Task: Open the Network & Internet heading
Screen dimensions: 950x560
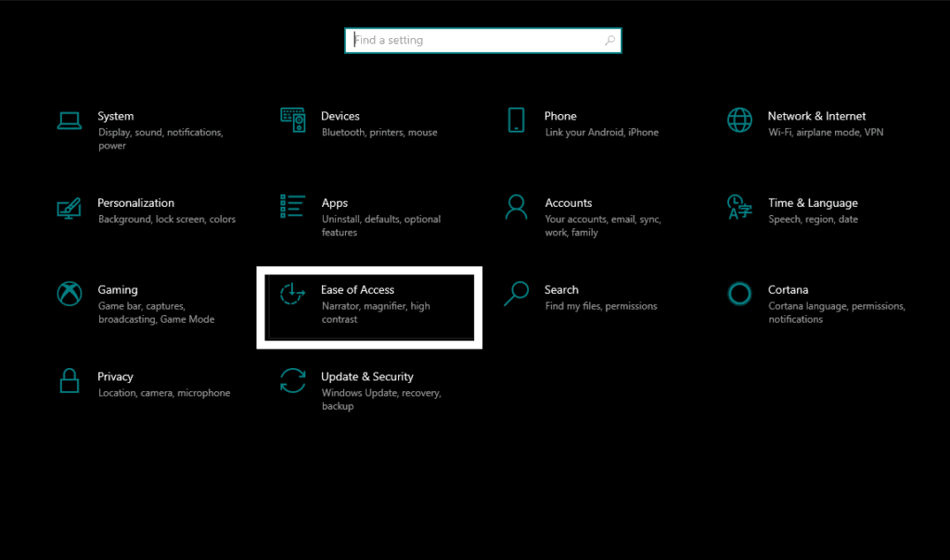Action: coord(816,116)
